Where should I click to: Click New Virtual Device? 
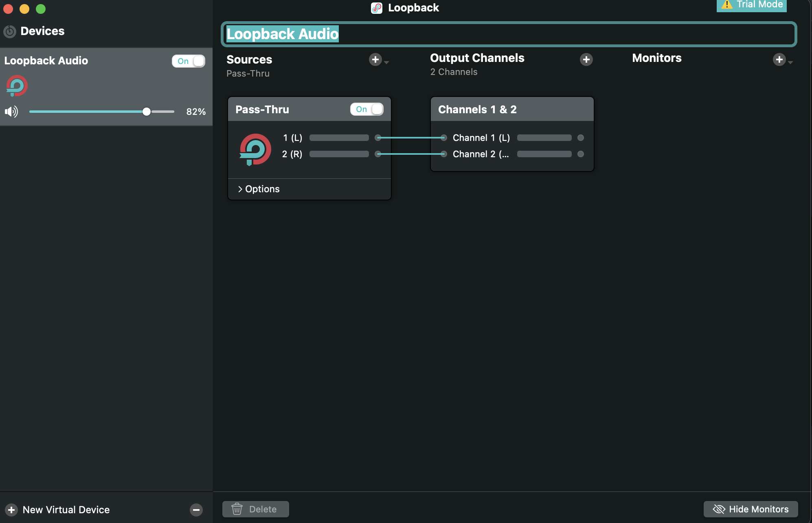coord(66,510)
